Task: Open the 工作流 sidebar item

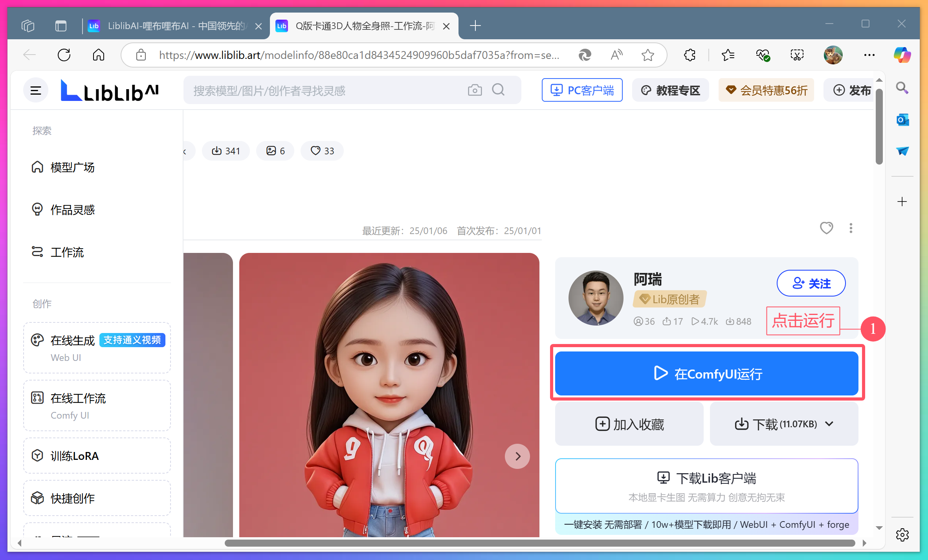Action: click(67, 252)
